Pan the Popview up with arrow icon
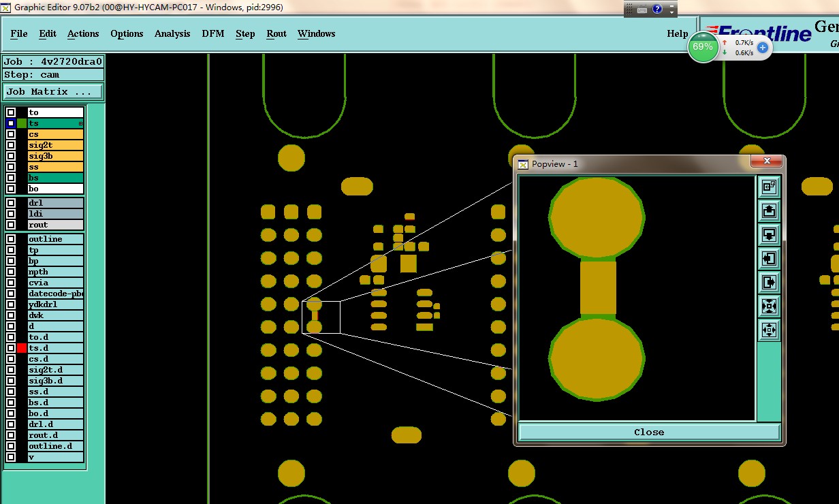The image size is (839, 504). point(769,210)
